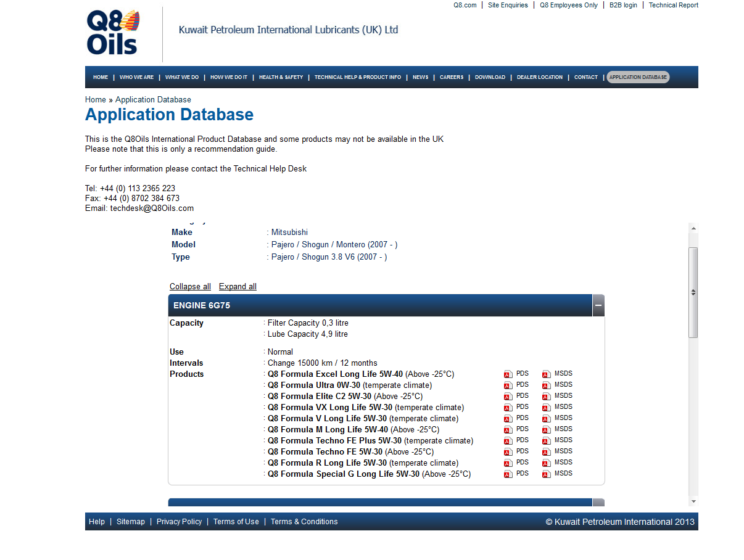The height and width of the screenshot is (560, 744).
Task: Open MSDS icon for Q8 Formula VX Long Life
Action: (x=546, y=407)
